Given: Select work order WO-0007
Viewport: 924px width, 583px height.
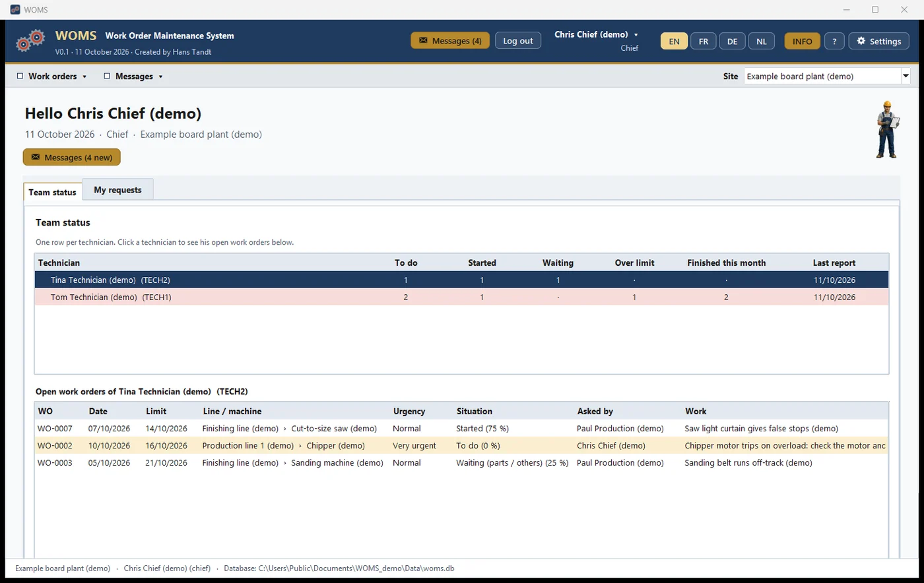Looking at the screenshot, I should tap(461, 428).
